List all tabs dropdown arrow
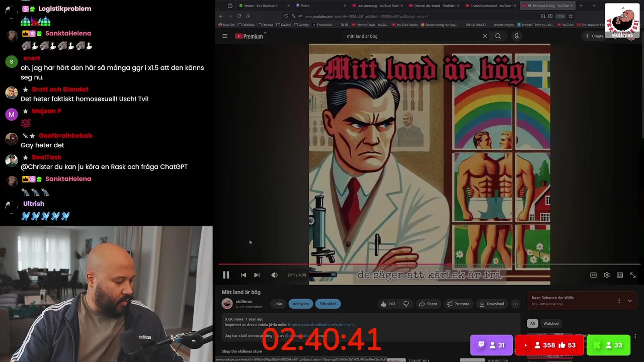This screenshot has height=362, width=644. [x=594, y=6]
